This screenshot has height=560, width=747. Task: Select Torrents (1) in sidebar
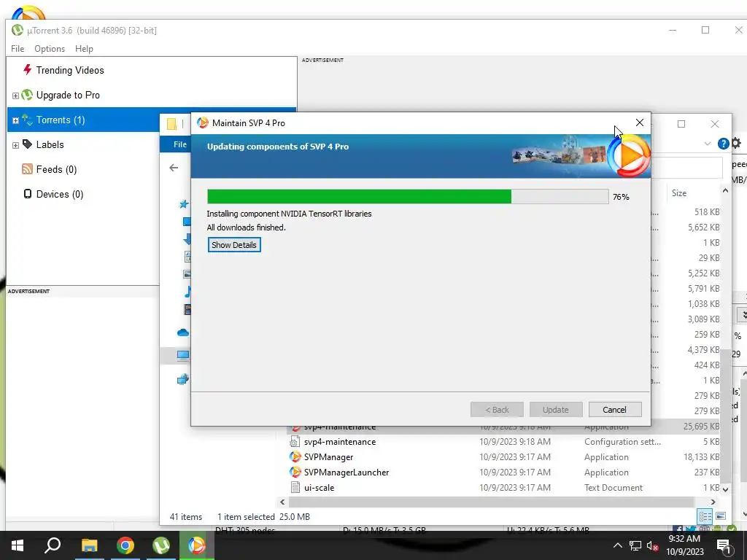pos(61,120)
